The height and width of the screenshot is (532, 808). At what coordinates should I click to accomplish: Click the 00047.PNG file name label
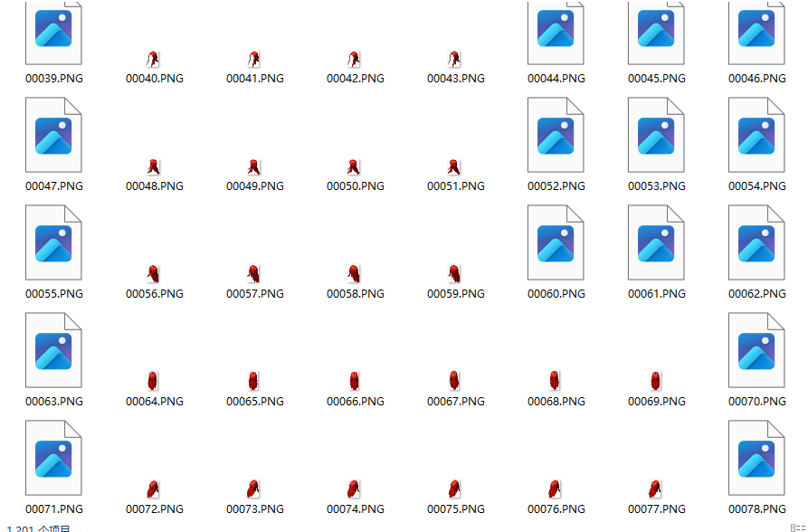coord(53,186)
